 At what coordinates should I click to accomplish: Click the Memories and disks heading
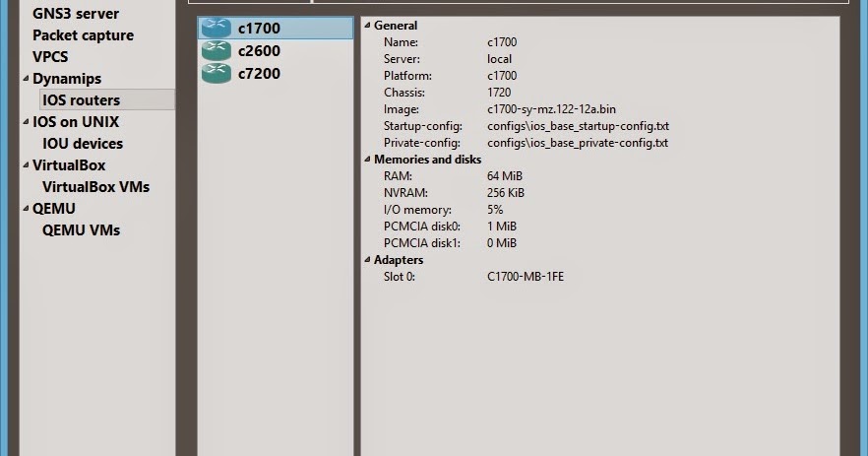[x=427, y=159]
